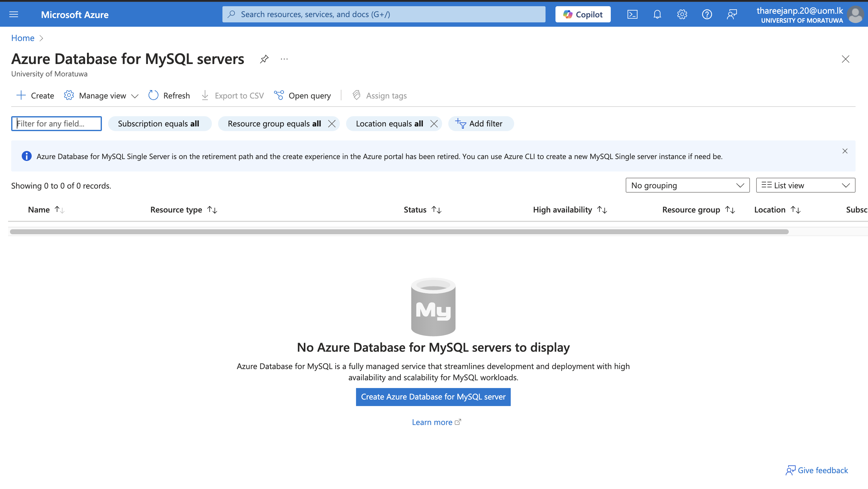Sort by the Status column
This screenshot has width=868, height=489.
(x=423, y=210)
